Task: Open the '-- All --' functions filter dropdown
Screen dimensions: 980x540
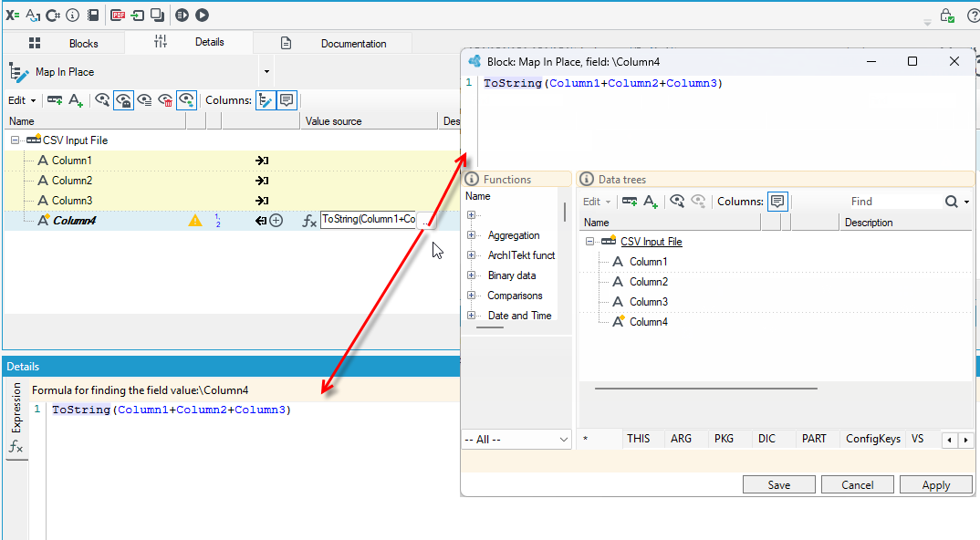Action: [516, 440]
